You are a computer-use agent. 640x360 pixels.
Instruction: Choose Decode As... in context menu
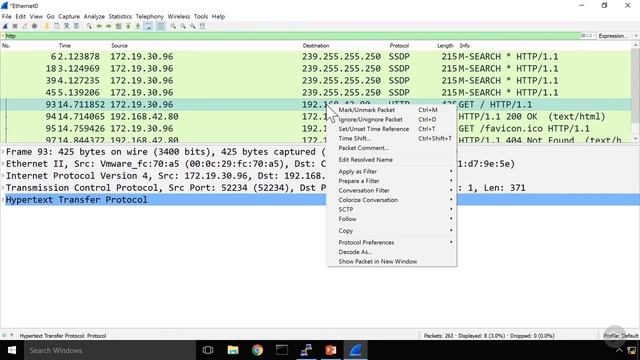tap(392, 252)
